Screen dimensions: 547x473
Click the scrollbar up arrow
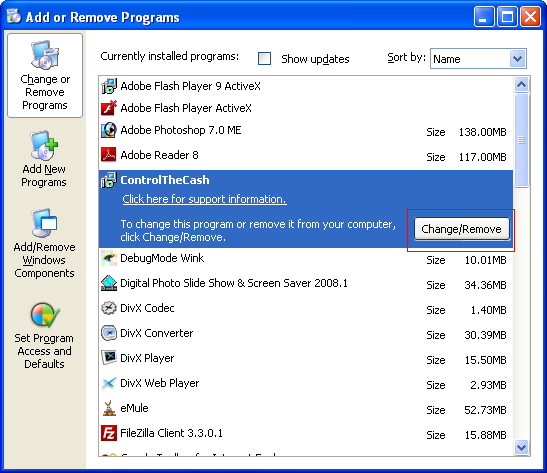tap(522, 85)
